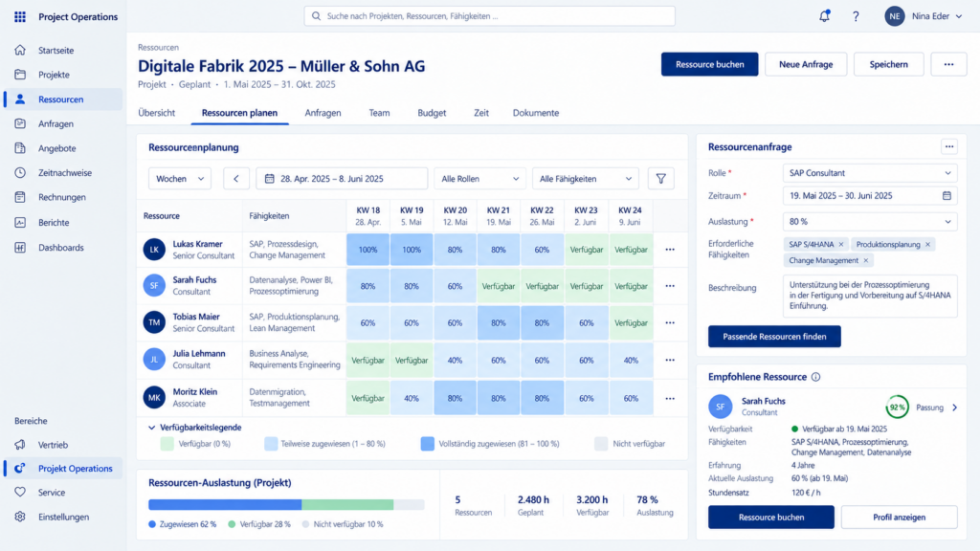Viewport: 980px width, 551px height.
Task: Select Projekt Operations area in sidebar
Action: point(62,469)
